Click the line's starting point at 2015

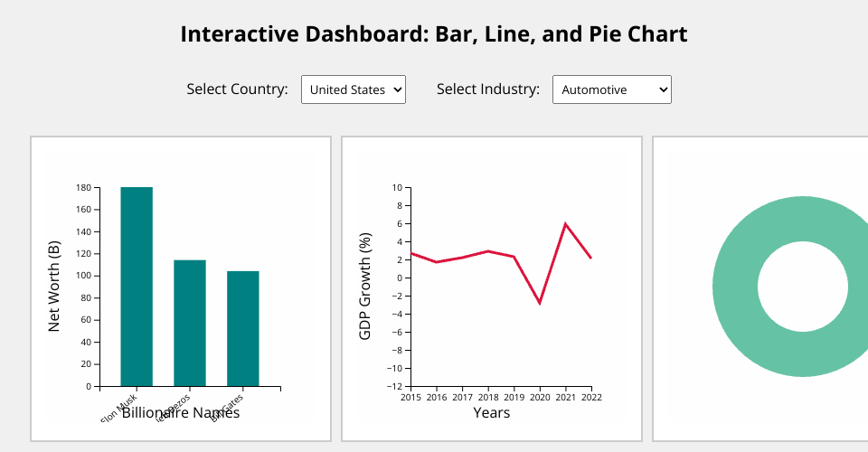411,253
